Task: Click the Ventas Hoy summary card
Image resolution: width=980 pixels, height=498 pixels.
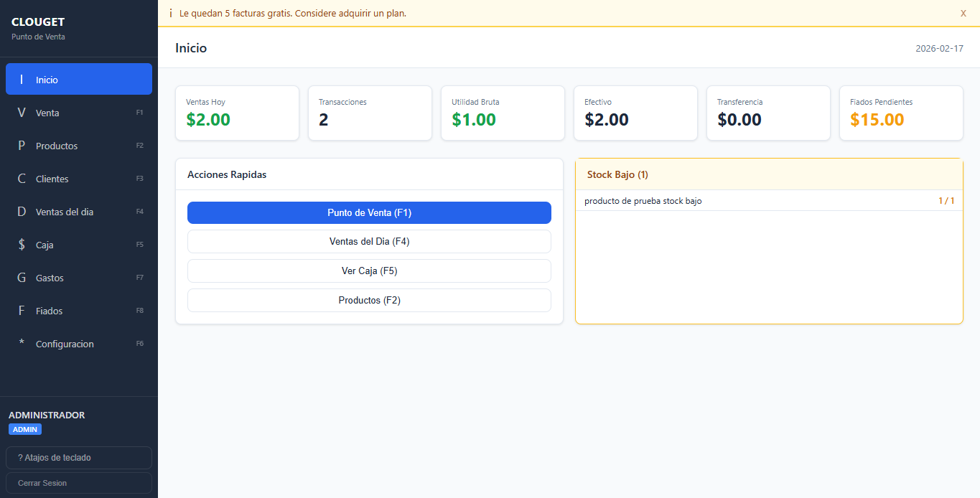Action: 237,113
